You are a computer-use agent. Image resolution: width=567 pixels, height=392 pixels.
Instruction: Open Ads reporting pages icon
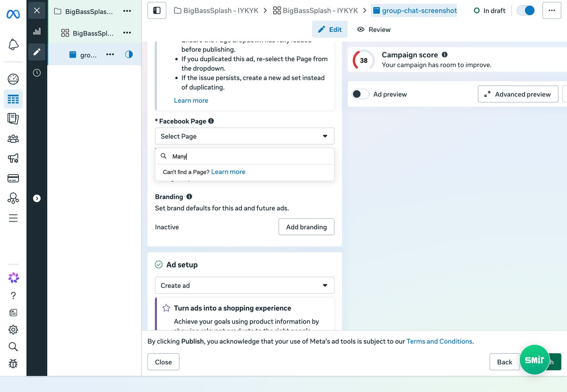(13, 119)
